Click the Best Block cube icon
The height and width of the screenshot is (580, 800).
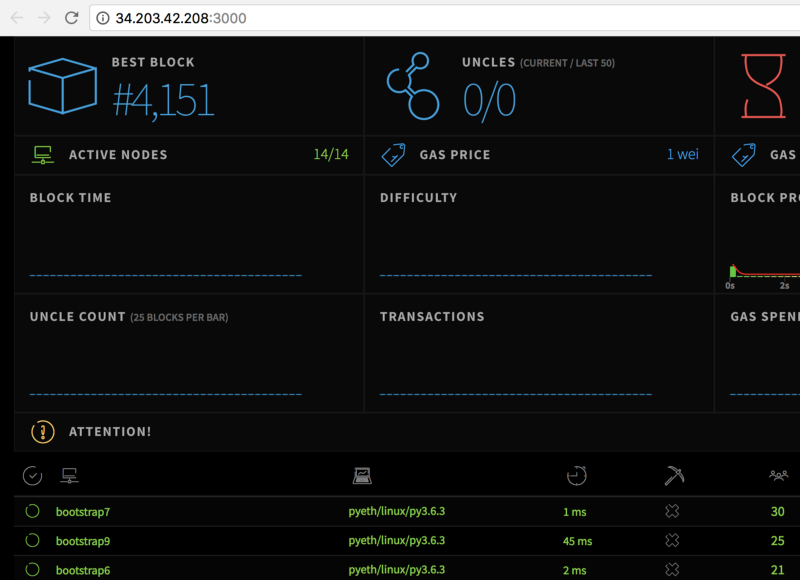point(62,86)
